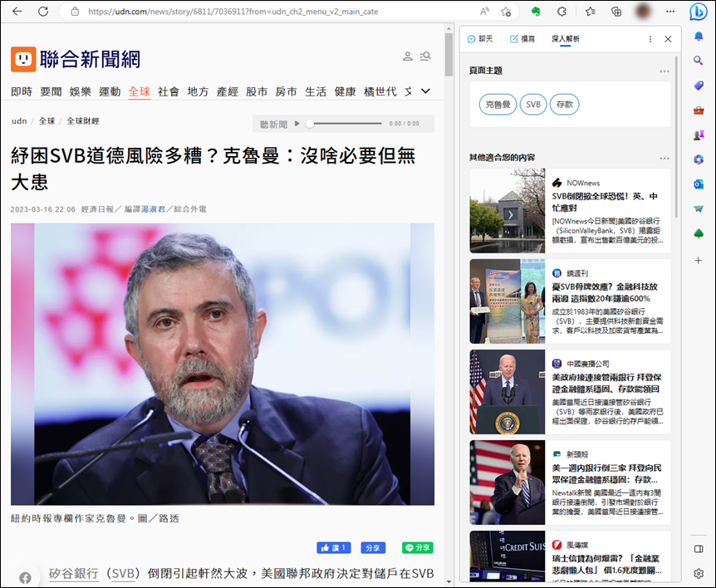The width and height of the screenshot is (716, 588).
Task: Click the 聯合新聞網 logo
Action: tap(76, 59)
